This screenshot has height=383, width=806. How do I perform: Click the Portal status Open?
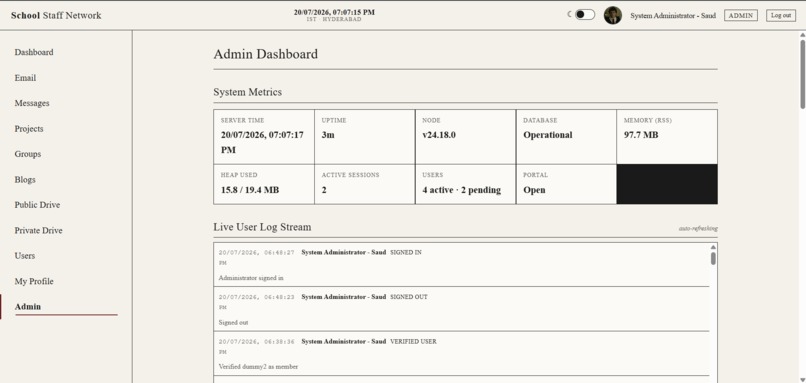[x=535, y=190]
